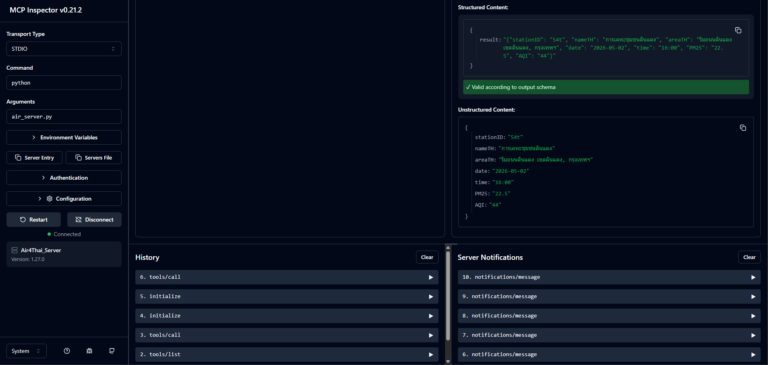Expand notification 8. notifications/message

[x=609, y=316]
